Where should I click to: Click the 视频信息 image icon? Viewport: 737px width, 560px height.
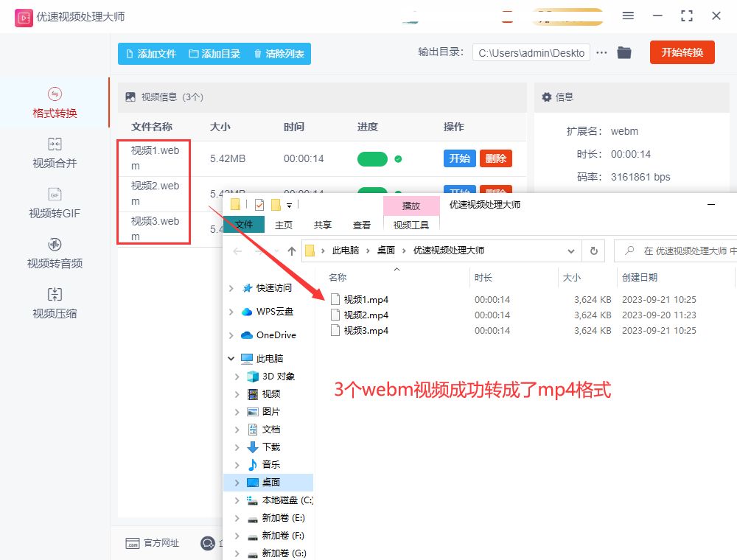point(130,97)
